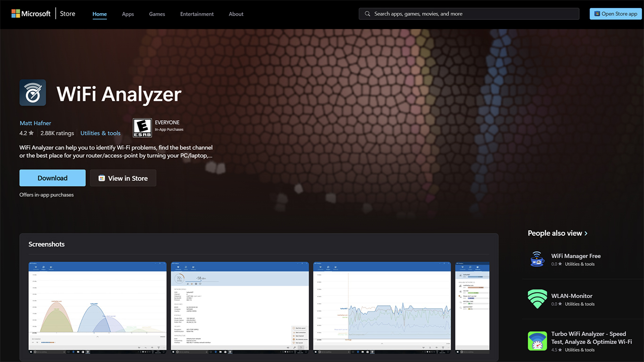
Task: Open Turbo WiFi Analyzer - Speed Test title
Action: [x=592, y=337]
